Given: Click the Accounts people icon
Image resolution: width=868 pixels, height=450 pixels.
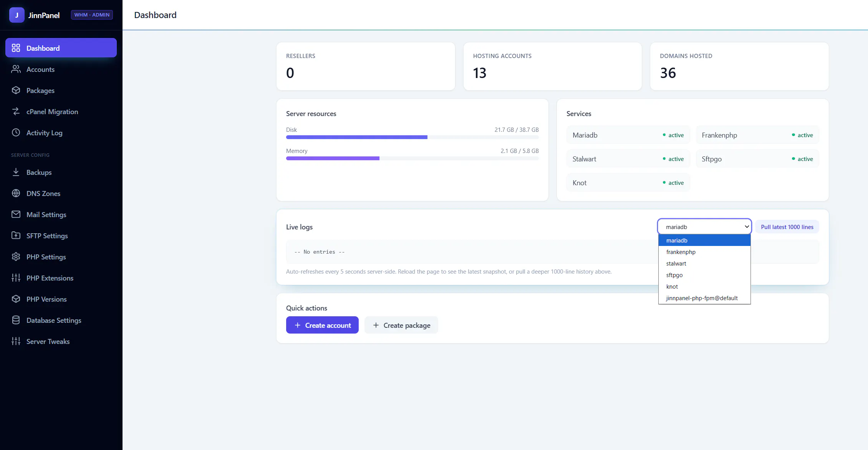Looking at the screenshot, I should click(x=16, y=69).
